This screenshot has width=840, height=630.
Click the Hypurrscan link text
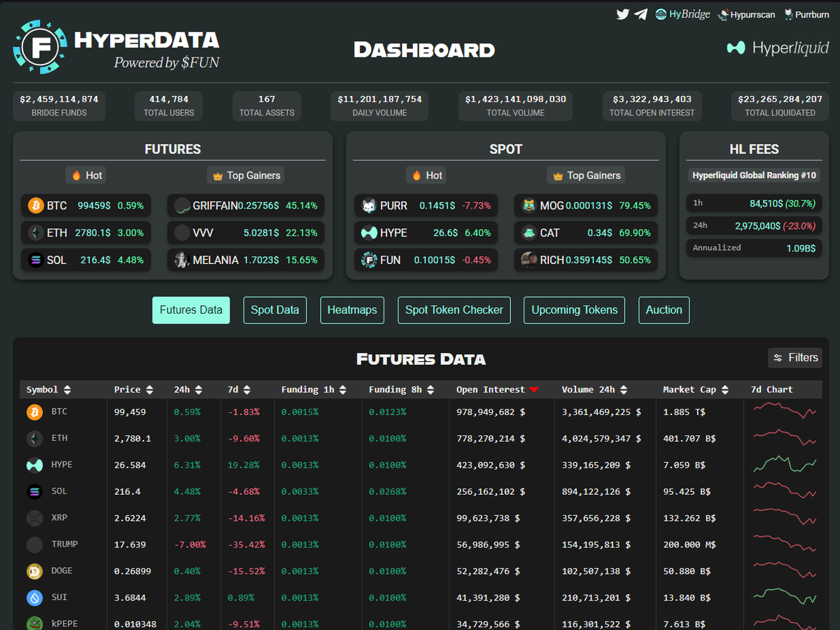752,15
